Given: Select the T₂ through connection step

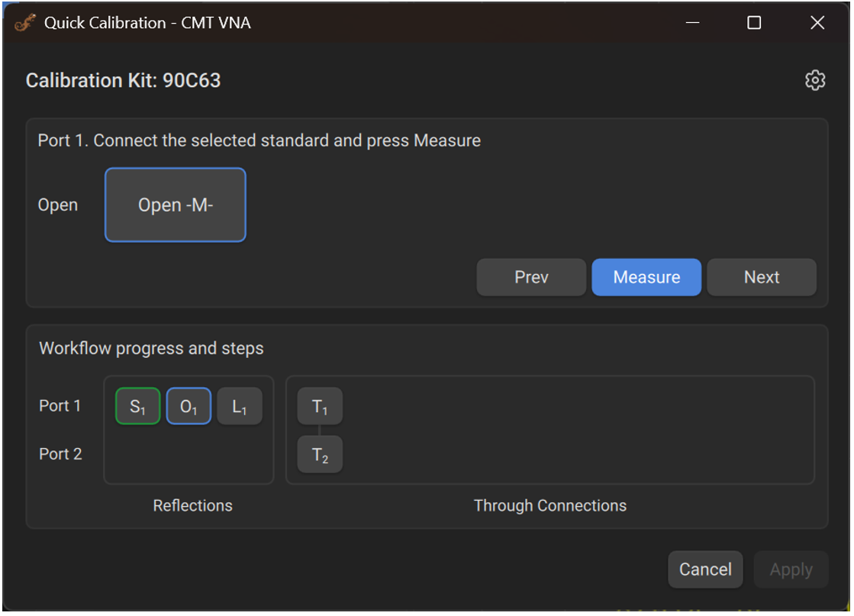Looking at the screenshot, I should click(319, 453).
